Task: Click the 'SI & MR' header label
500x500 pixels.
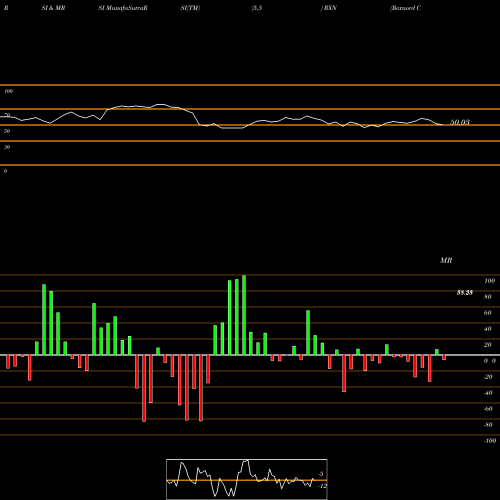Action: (53, 8)
